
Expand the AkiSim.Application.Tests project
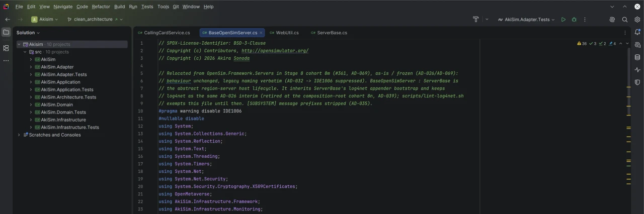point(31,89)
